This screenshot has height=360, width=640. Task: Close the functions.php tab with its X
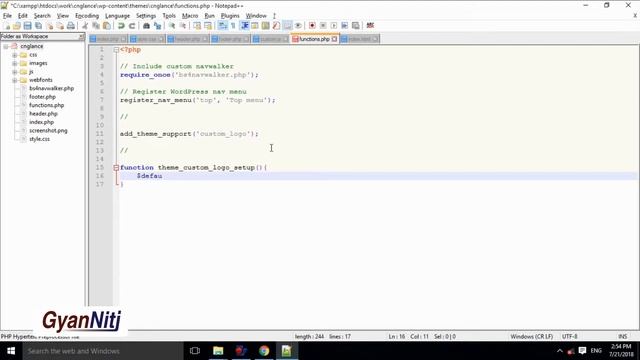pos(334,39)
